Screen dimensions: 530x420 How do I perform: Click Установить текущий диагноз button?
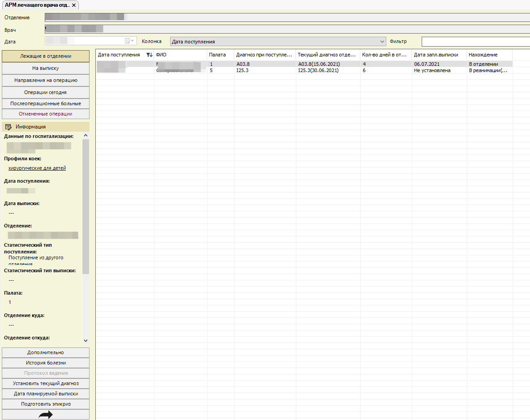click(46, 383)
